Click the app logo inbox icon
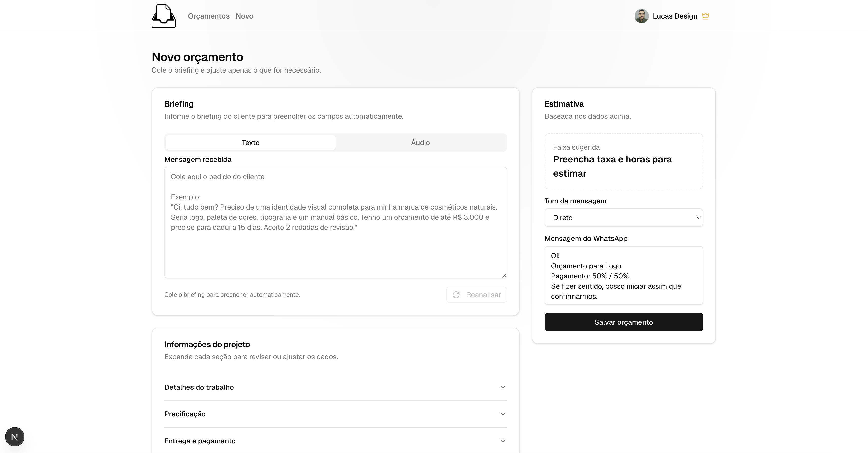 coord(163,16)
